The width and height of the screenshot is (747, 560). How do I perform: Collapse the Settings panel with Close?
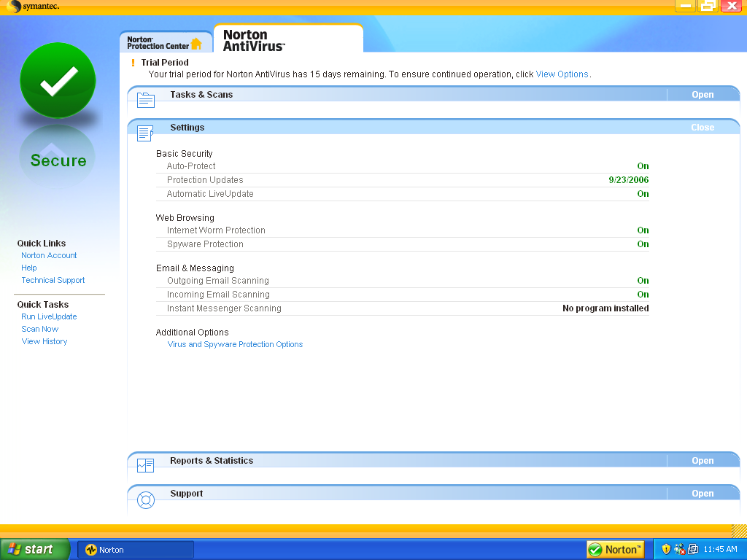point(703,128)
